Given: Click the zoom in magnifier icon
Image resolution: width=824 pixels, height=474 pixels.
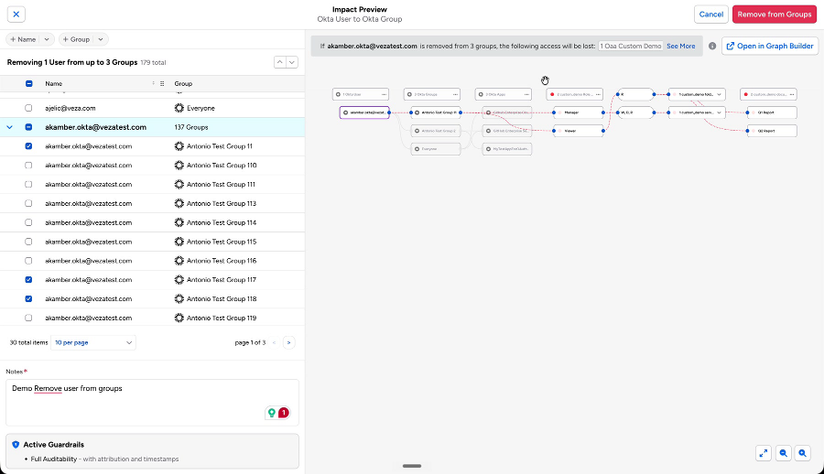Looking at the screenshot, I should click(x=802, y=453).
